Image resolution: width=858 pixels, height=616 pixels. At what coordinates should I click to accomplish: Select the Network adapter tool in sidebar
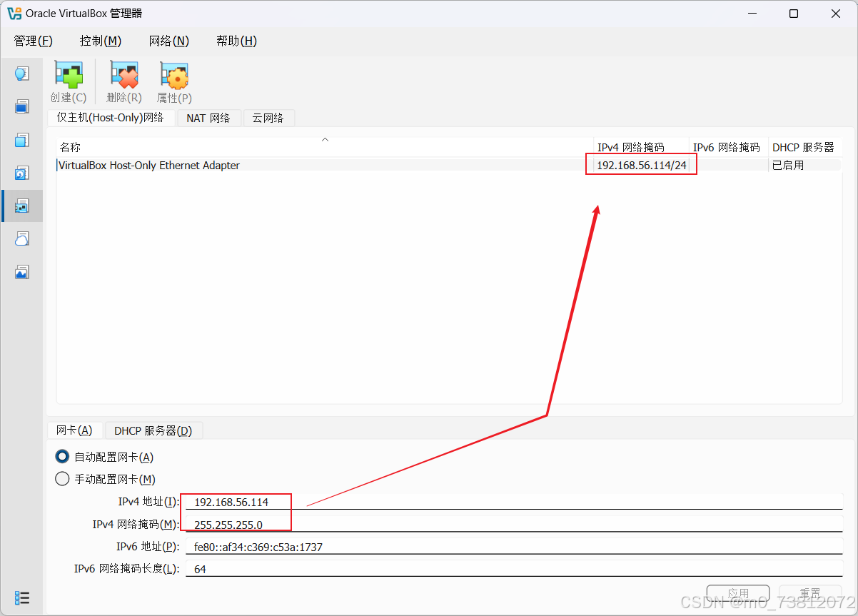(22, 206)
